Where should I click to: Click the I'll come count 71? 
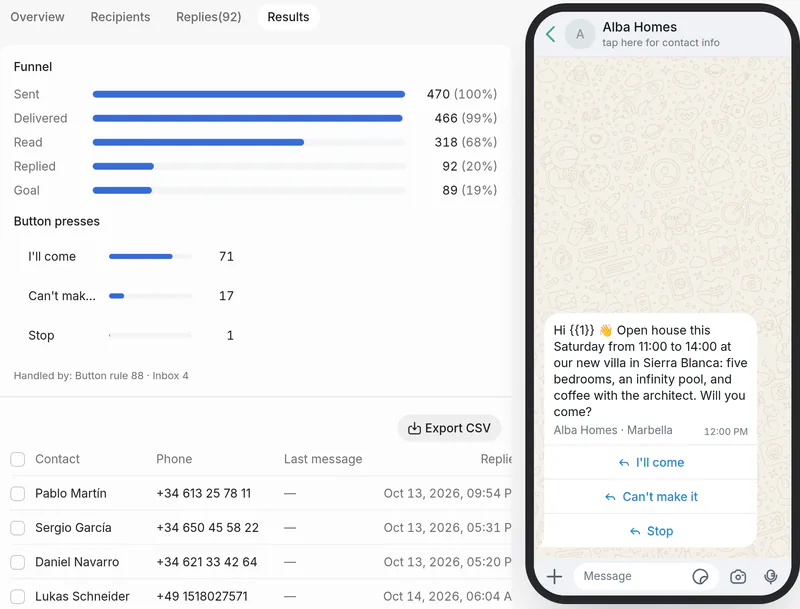click(226, 257)
